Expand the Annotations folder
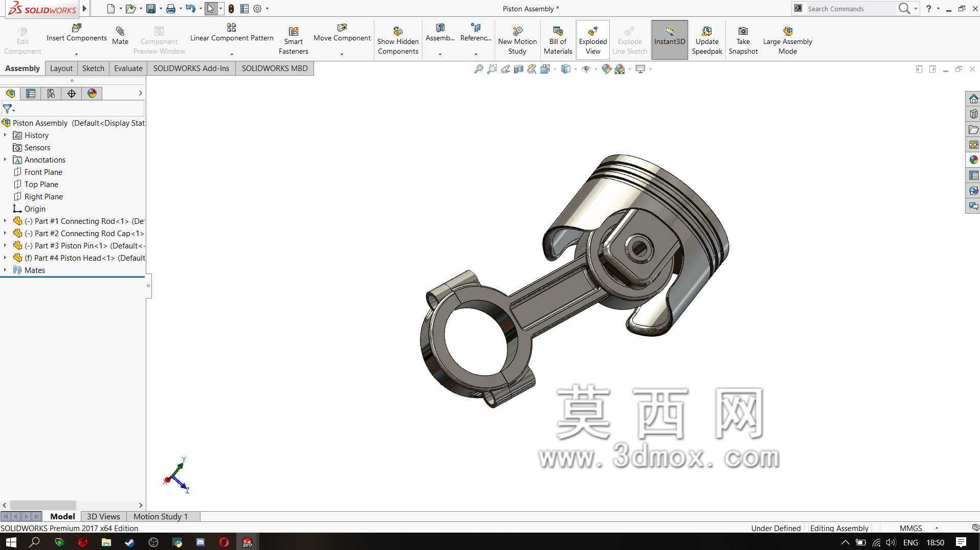This screenshot has height=550, width=980. point(5,160)
